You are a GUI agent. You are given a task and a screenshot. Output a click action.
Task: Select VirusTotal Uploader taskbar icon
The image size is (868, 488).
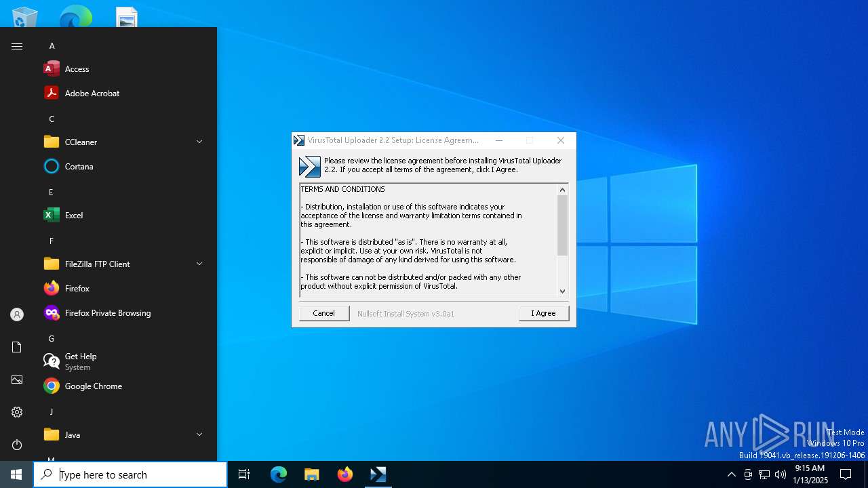tap(378, 474)
